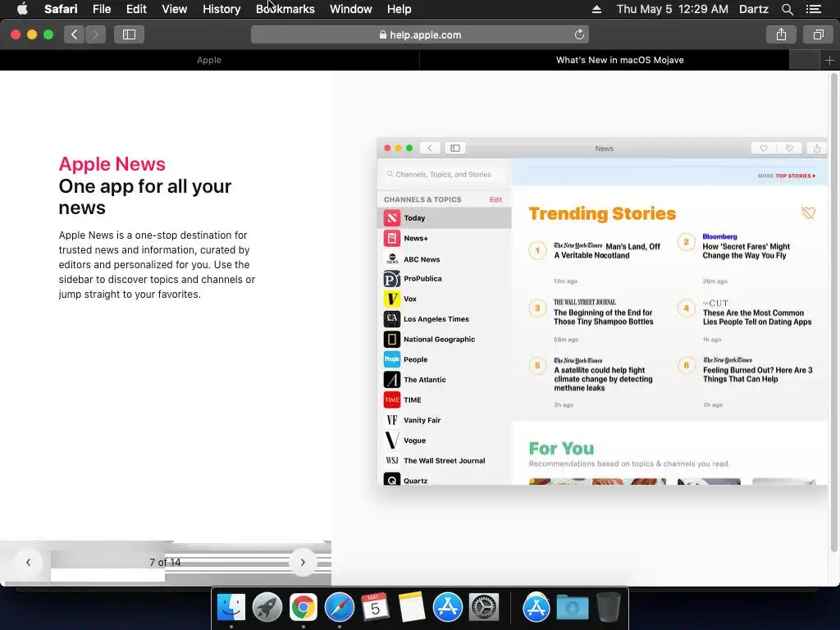Toggle the Safari sidebar button

(x=129, y=34)
